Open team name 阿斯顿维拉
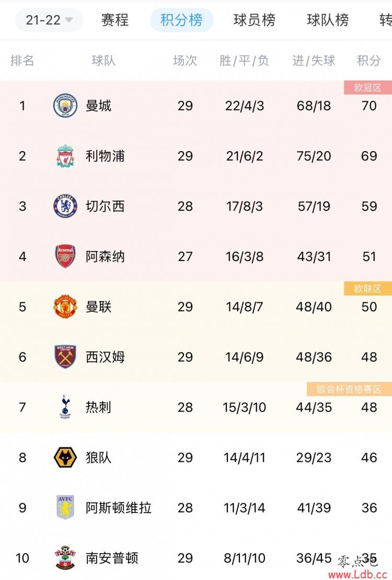 click(119, 508)
